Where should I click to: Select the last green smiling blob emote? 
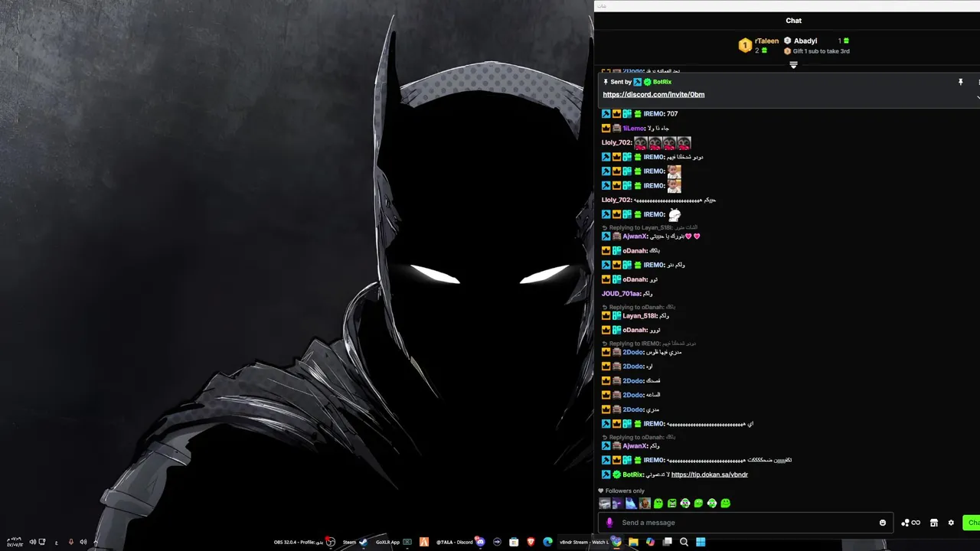(x=725, y=504)
